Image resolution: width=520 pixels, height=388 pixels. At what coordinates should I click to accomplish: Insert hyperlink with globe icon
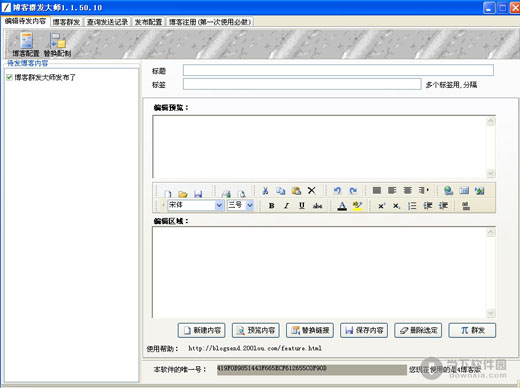(x=449, y=191)
